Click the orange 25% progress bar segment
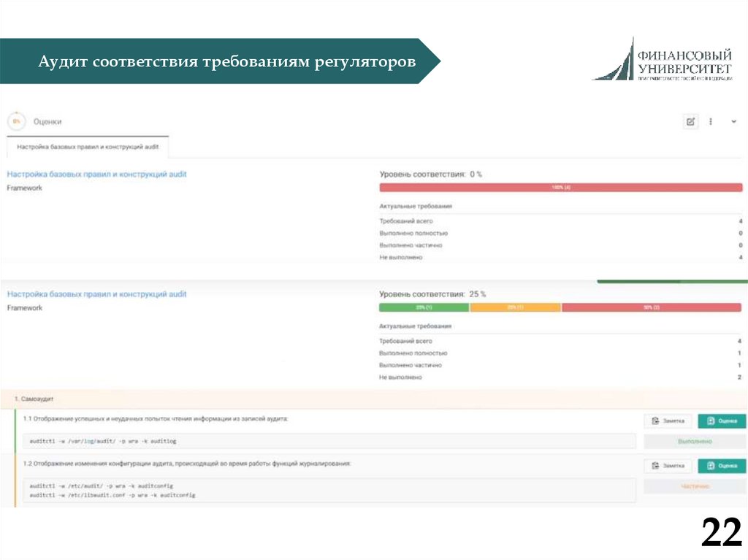Screen dimensions: 748x560 coord(515,307)
